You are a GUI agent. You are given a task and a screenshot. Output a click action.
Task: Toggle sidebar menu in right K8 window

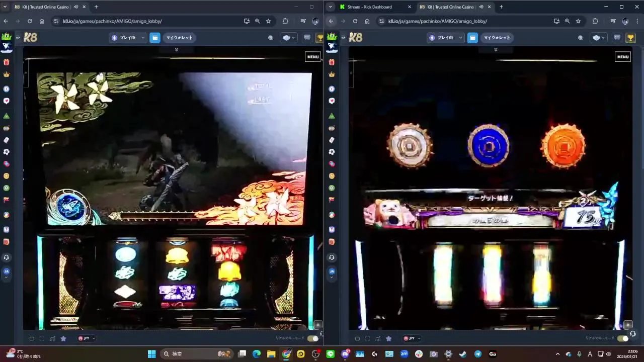point(343,37)
